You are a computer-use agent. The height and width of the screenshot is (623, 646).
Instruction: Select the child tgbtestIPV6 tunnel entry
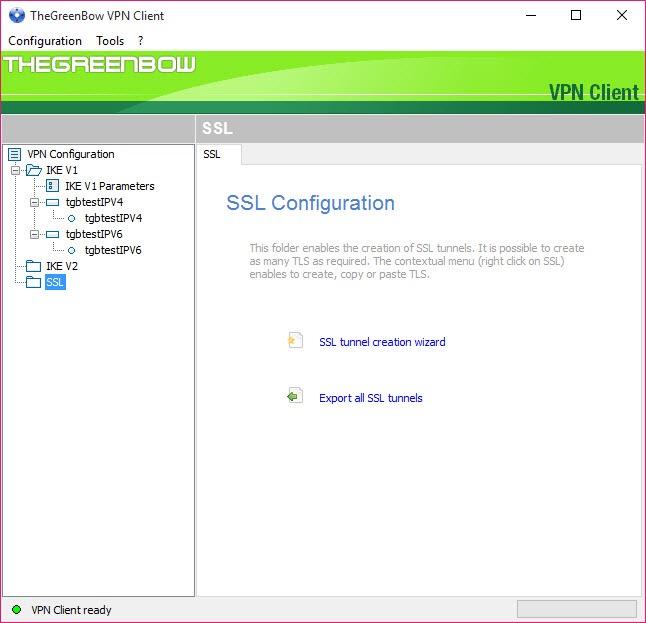click(x=113, y=251)
